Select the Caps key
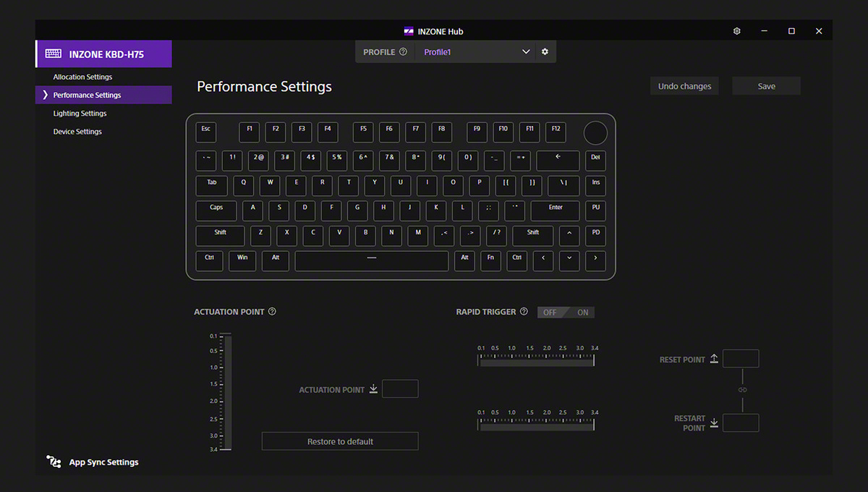This screenshot has height=492, width=868. tap(216, 211)
